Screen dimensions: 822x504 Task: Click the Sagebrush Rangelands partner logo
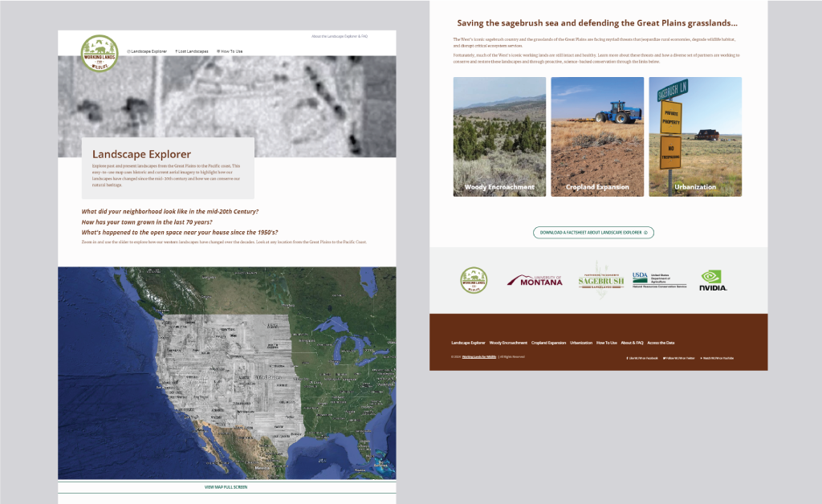(601, 280)
